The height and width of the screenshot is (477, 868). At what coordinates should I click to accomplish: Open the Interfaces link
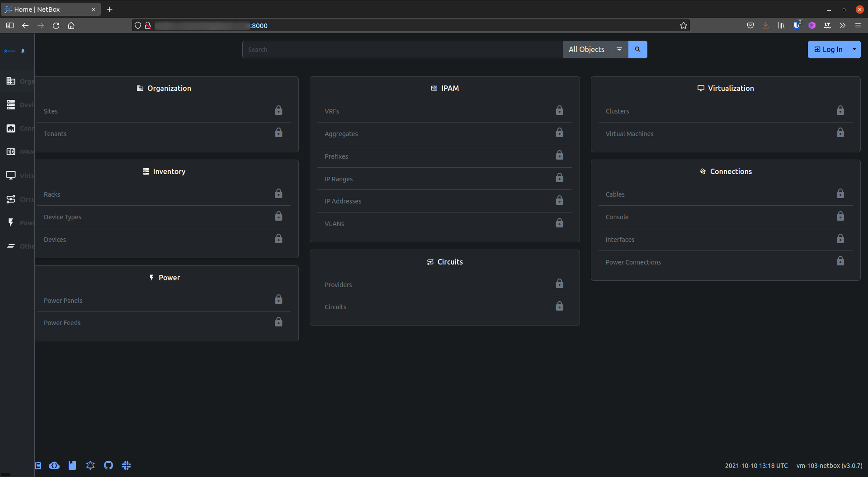coord(620,240)
